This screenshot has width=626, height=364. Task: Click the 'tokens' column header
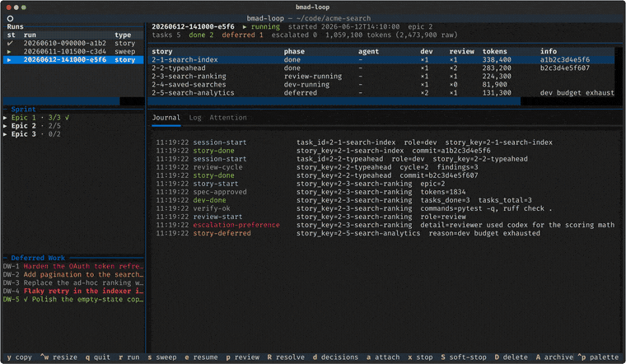495,52
